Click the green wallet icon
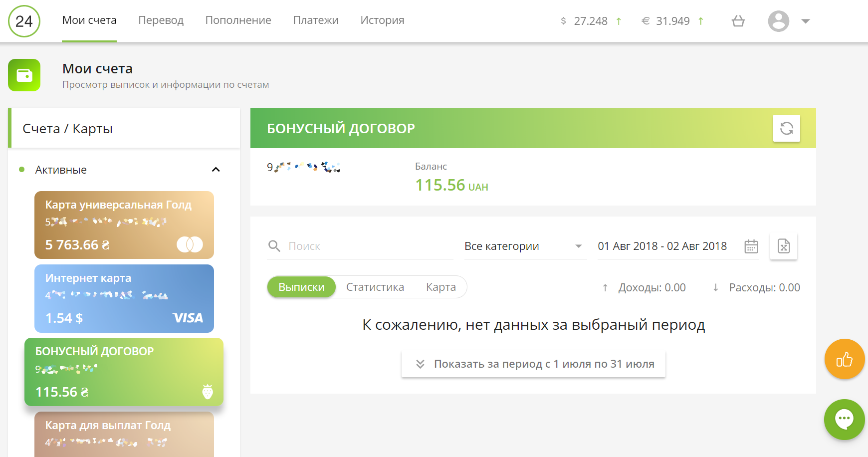This screenshot has width=868, height=457. pyautogui.click(x=24, y=75)
